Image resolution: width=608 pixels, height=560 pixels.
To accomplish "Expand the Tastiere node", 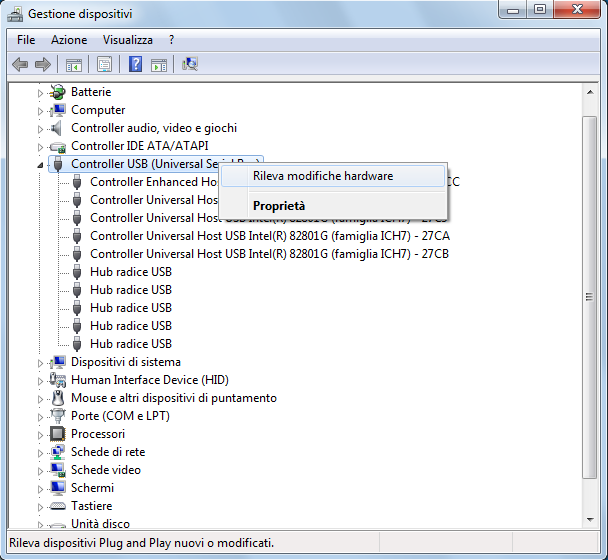I will (40, 507).
